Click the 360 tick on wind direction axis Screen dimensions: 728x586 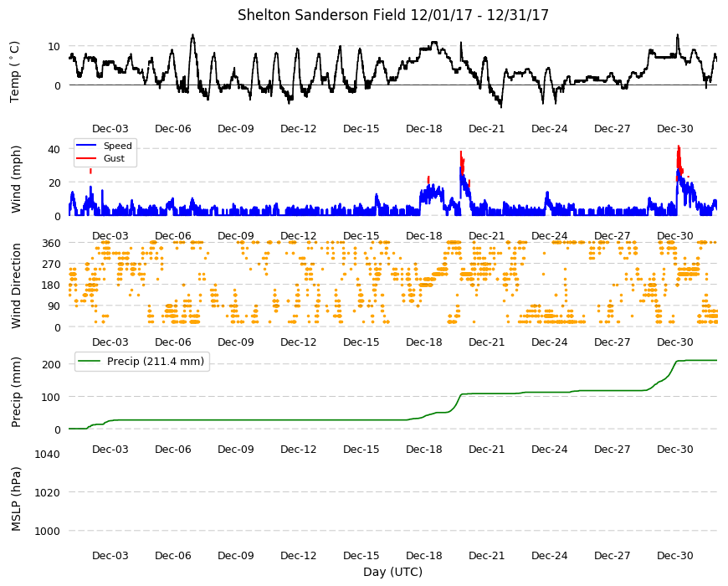[51, 243]
